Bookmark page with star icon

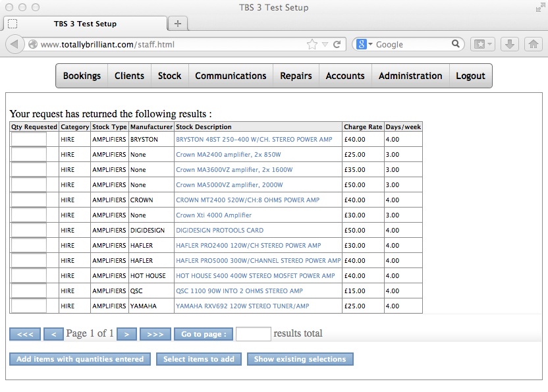click(x=312, y=44)
